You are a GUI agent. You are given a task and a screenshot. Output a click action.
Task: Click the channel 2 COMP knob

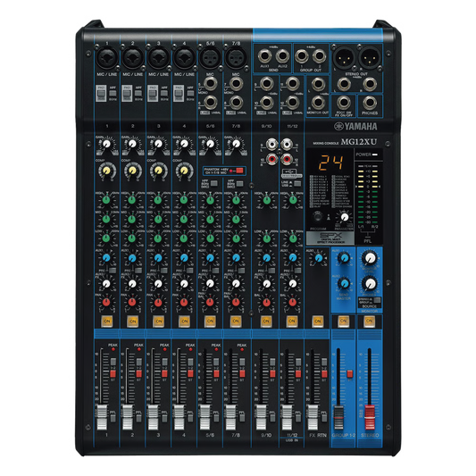[133, 171]
